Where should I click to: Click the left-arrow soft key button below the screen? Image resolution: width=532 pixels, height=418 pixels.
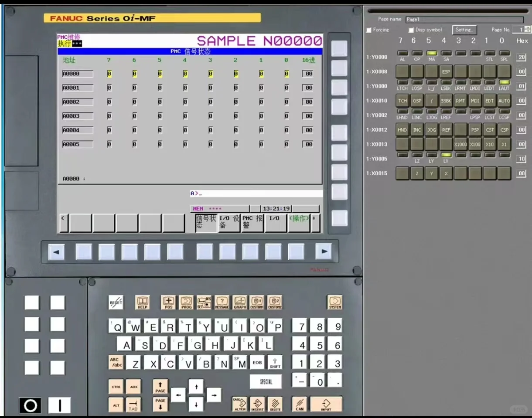pyautogui.click(x=56, y=252)
